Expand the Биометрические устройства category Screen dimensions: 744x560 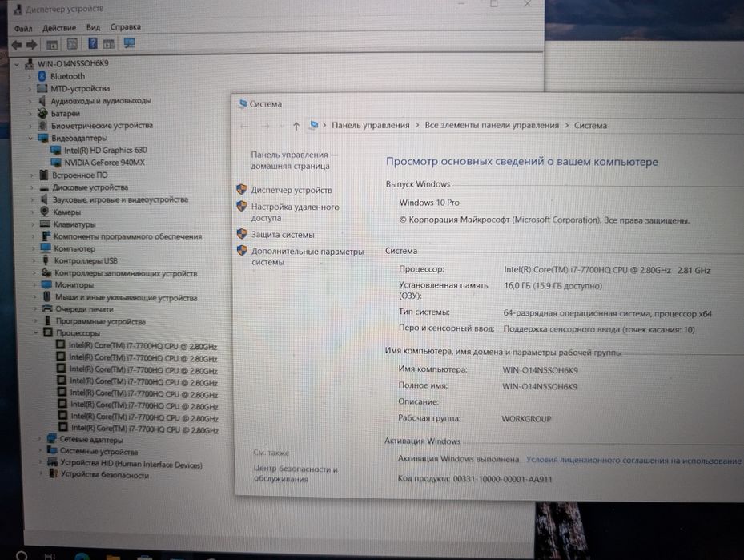tap(30, 126)
